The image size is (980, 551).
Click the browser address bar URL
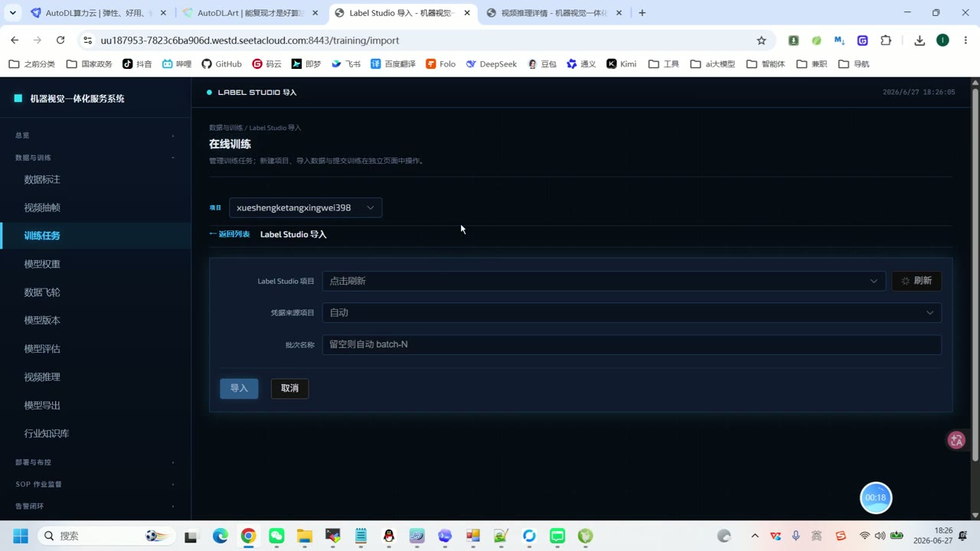pos(250,41)
